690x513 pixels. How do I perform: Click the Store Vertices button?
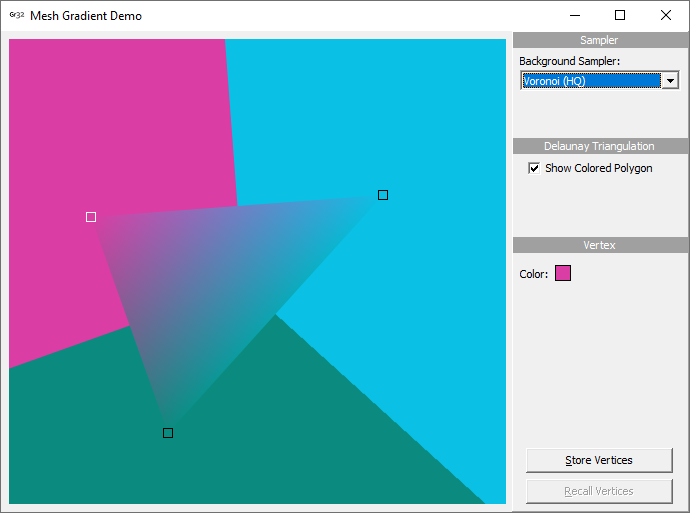tap(599, 460)
